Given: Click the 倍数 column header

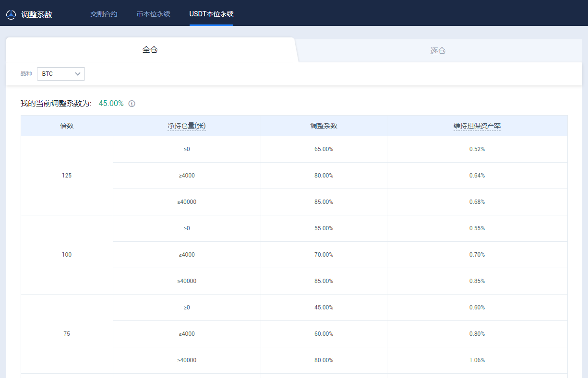Looking at the screenshot, I should [67, 126].
